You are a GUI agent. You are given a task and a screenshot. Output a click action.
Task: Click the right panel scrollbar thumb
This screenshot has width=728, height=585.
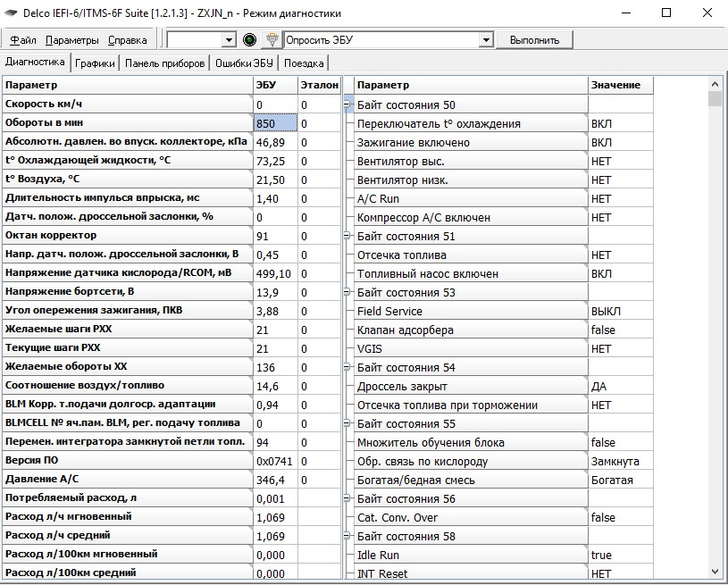click(715, 99)
